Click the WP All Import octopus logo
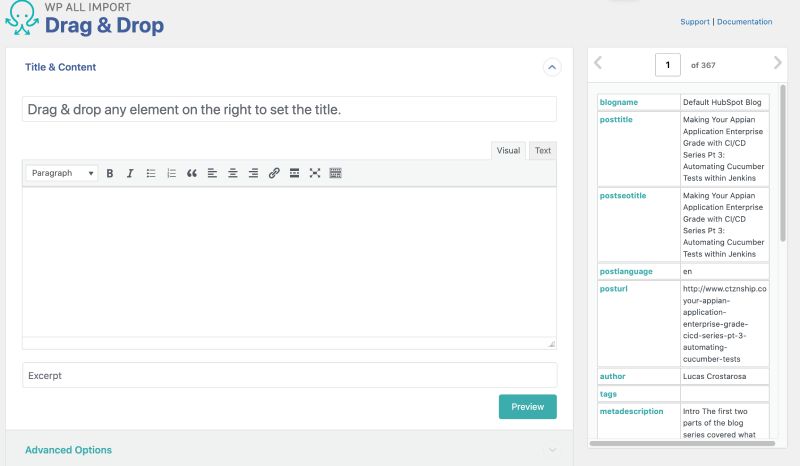Image resolution: width=800 pixels, height=466 pixels. point(21,18)
